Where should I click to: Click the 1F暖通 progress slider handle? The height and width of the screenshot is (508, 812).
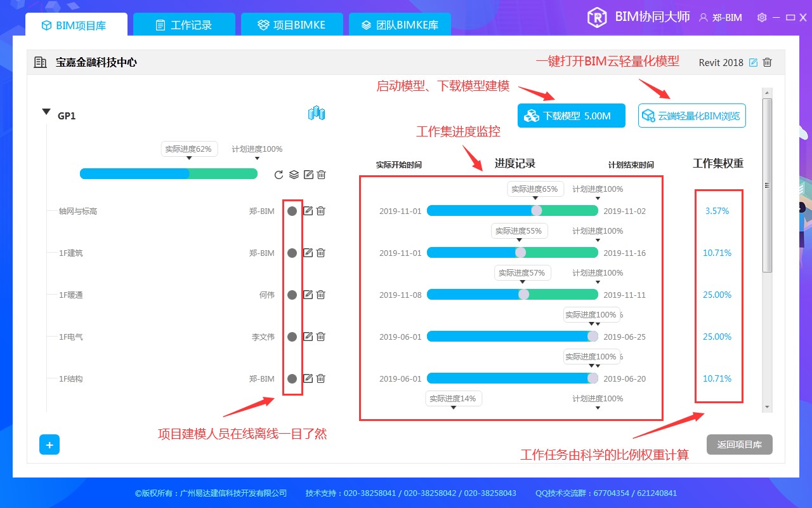tap(524, 295)
